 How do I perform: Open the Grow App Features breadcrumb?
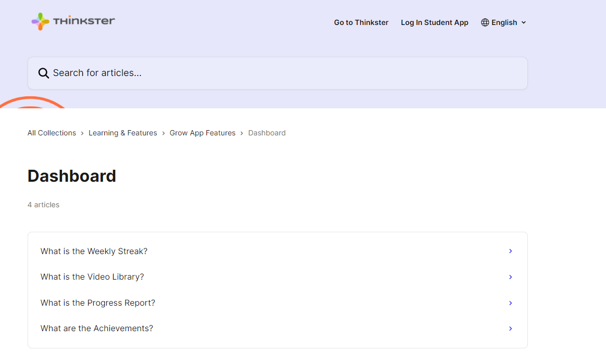(x=202, y=133)
